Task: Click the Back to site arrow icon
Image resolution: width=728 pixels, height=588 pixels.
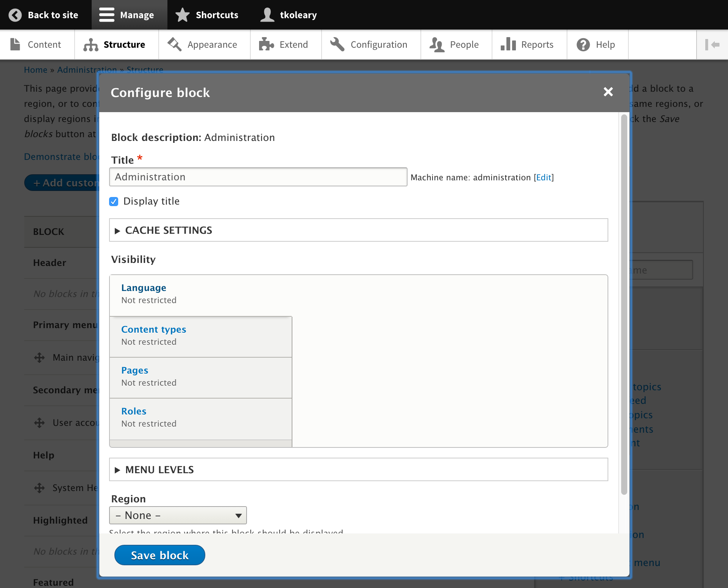Action: (x=15, y=15)
